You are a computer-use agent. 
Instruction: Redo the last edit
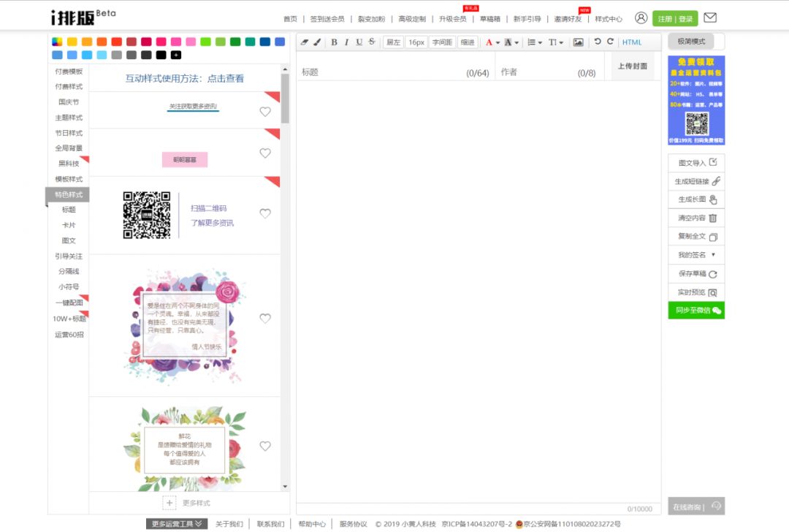point(610,42)
